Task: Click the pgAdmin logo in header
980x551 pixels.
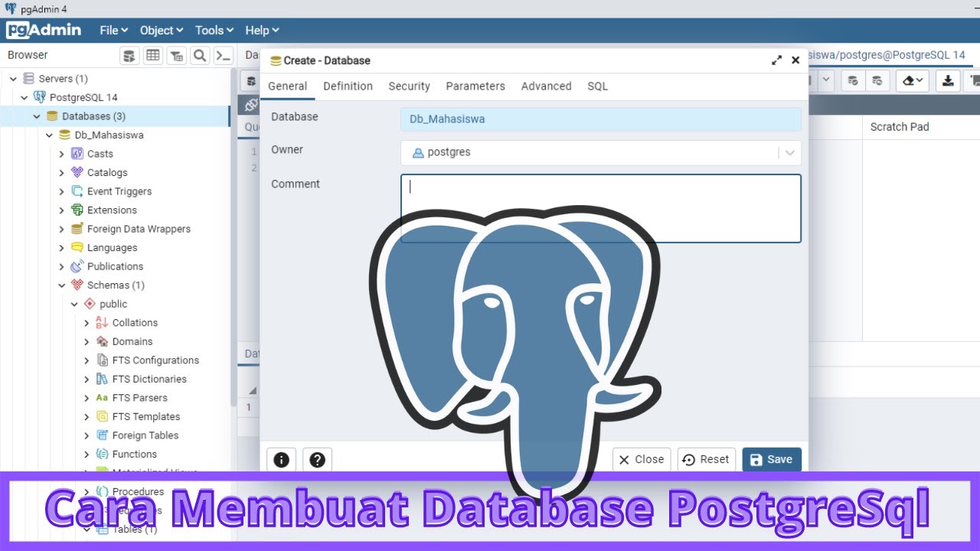Action: [44, 30]
